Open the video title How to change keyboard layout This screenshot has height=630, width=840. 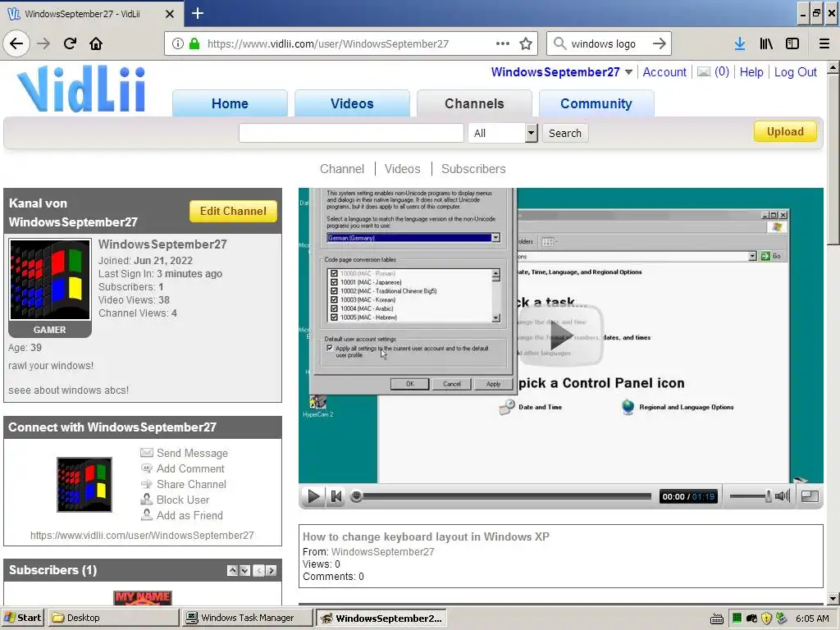[x=426, y=536]
